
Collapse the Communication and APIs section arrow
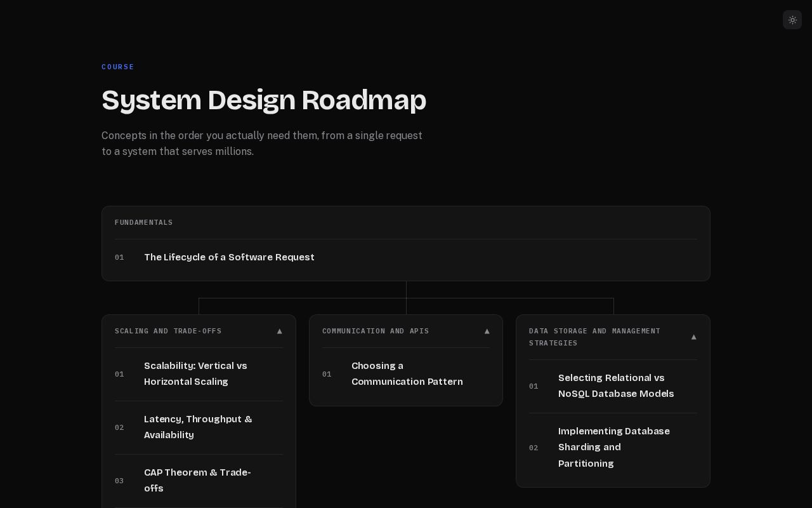click(487, 331)
